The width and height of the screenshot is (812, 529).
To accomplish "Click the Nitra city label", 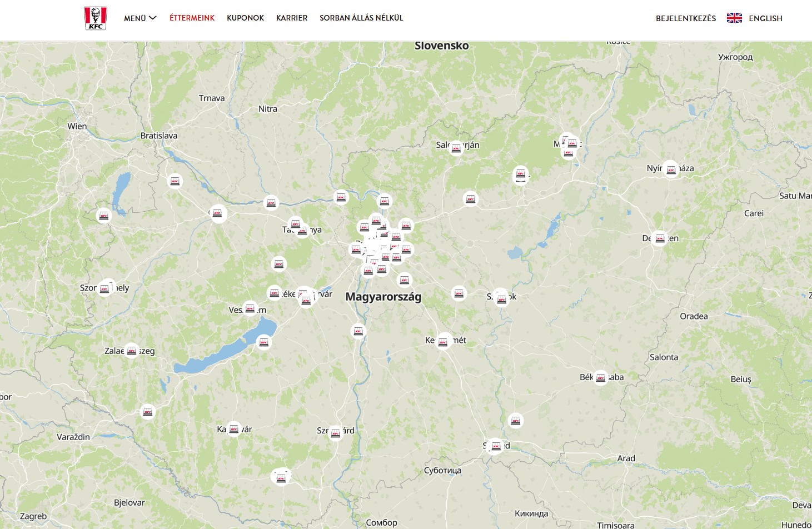I will click(x=268, y=109).
